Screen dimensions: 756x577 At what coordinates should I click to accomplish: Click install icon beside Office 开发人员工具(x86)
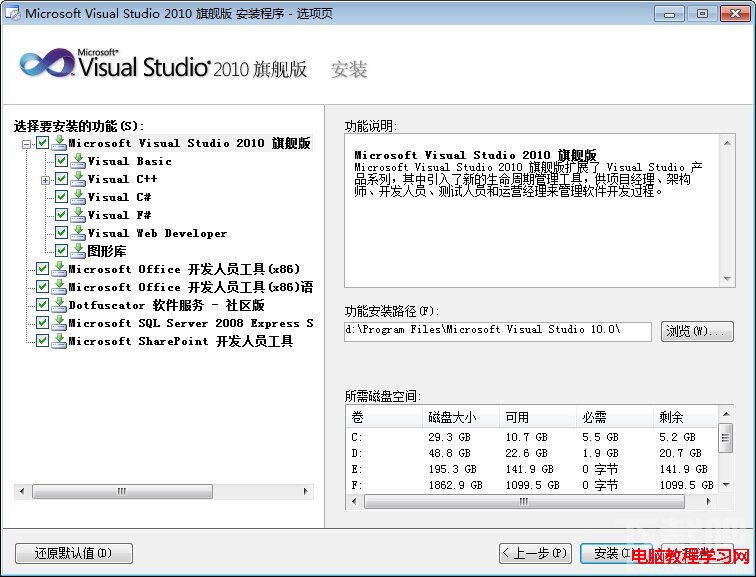click(x=59, y=269)
